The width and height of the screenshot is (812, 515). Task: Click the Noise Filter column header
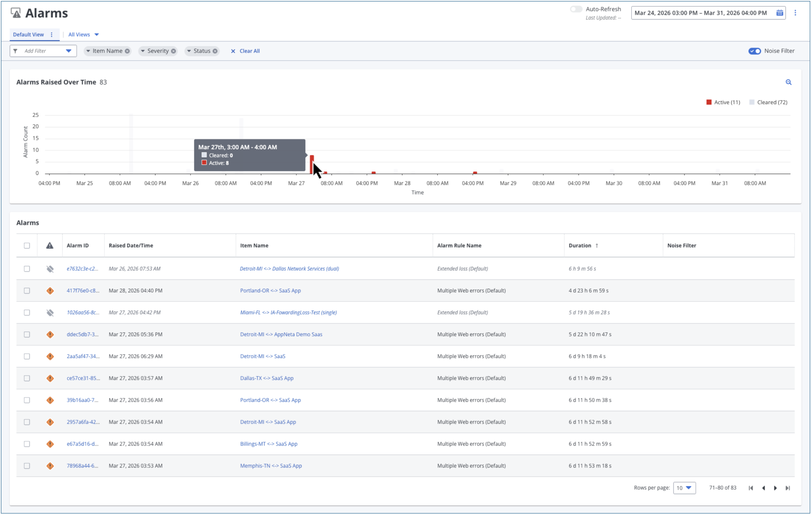[682, 246]
